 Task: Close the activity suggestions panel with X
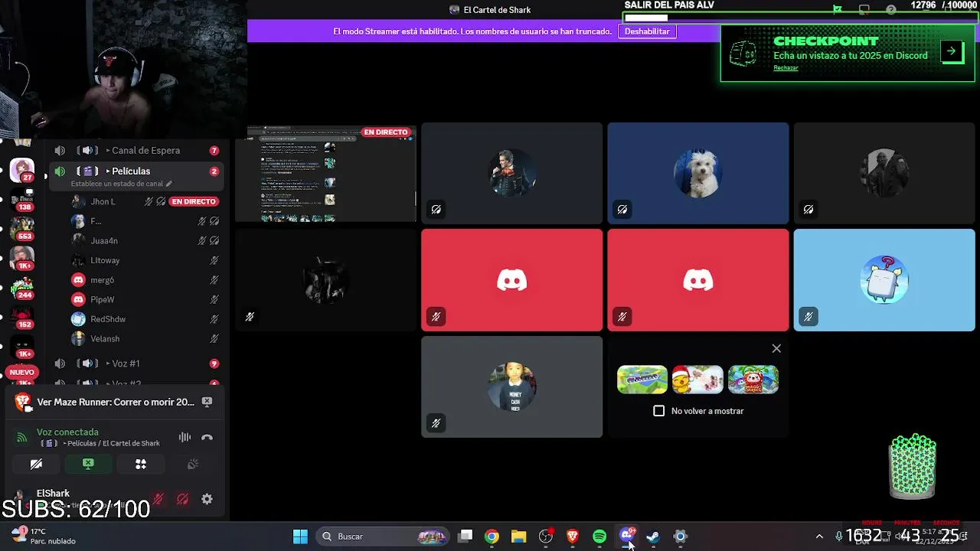pyautogui.click(x=776, y=348)
